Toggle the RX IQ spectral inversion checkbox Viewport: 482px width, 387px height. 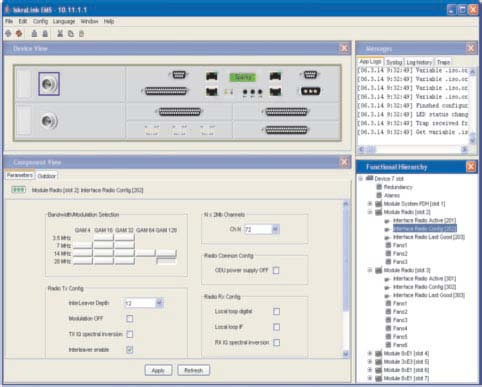276,342
